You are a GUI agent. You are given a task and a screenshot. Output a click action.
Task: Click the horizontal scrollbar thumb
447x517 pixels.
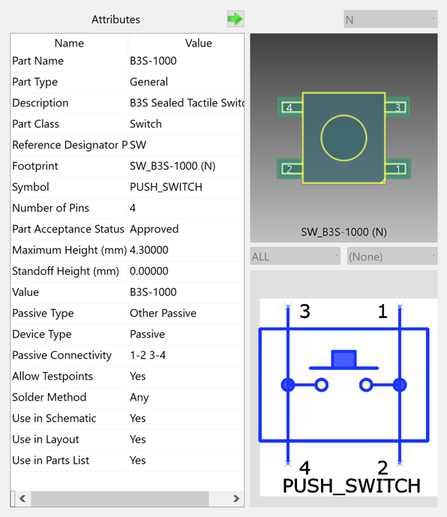click(x=120, y=498)
